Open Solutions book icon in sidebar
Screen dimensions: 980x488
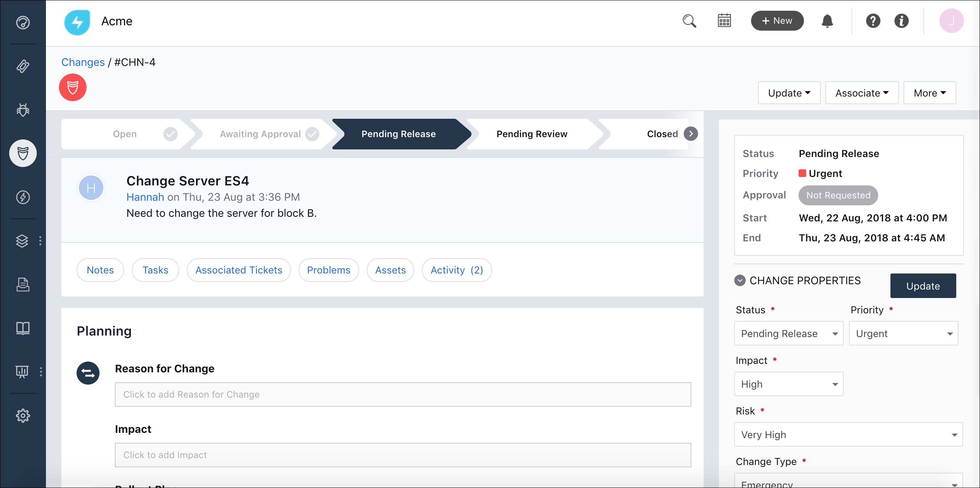click(23, 328)
